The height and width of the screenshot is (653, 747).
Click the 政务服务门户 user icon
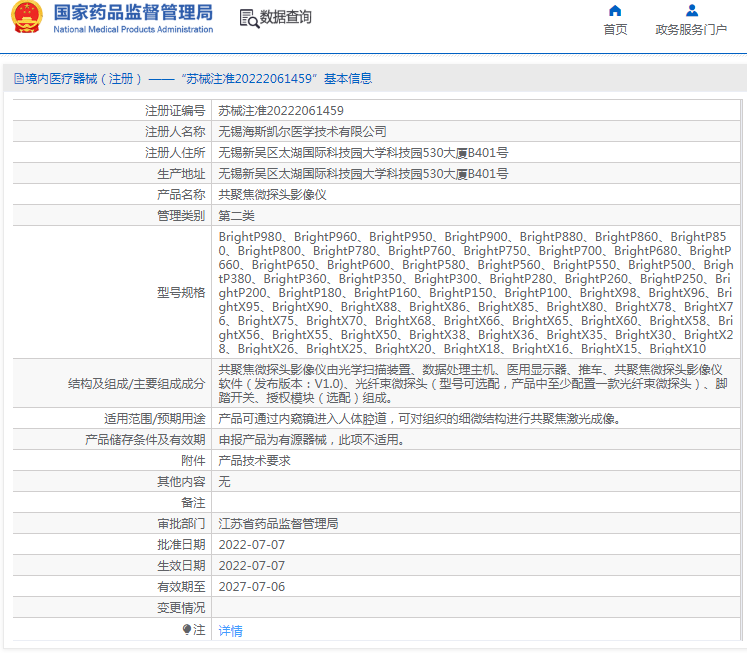(692, 10)
